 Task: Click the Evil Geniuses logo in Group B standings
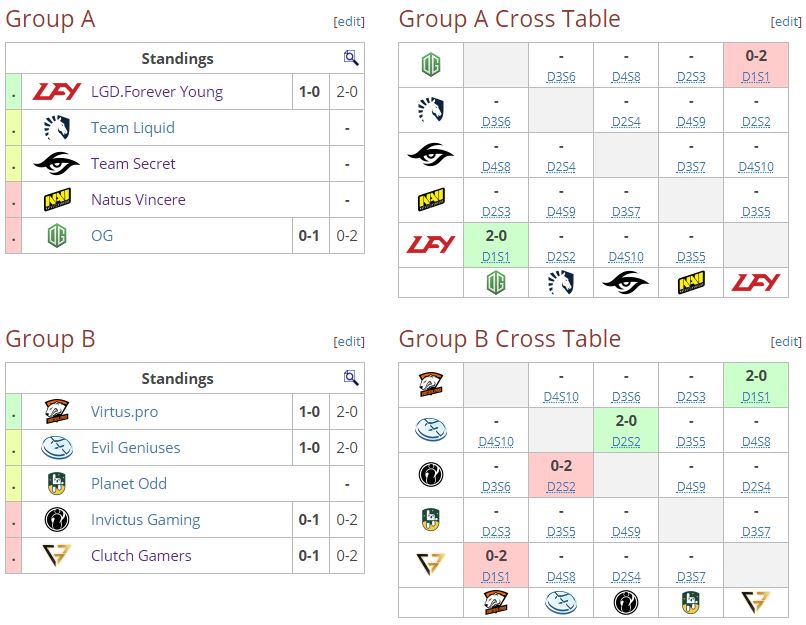point(57,448)
